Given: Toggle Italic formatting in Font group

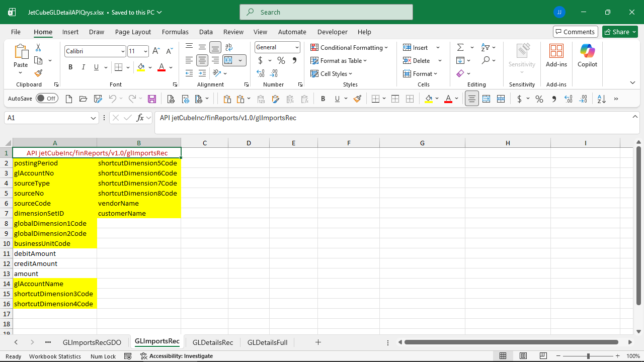Looking at the screenshot, I should point(83,67).
